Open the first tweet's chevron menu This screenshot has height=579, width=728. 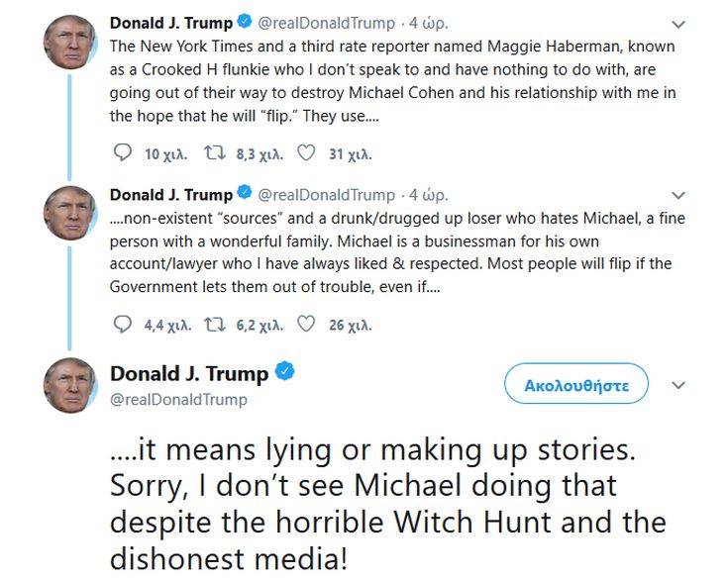click(x=678, y=24)
